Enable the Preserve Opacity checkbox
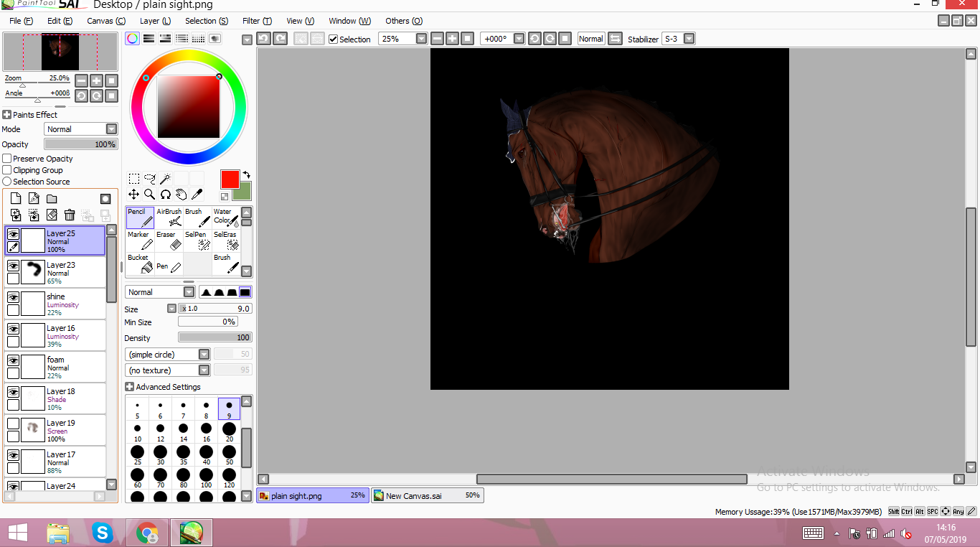 tap(7, 159)
